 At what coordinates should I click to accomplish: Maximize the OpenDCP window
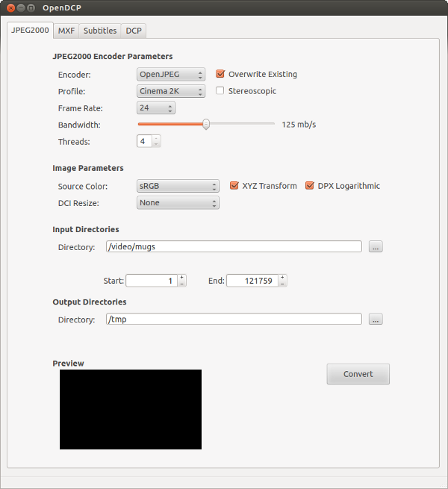tap(31, 7)
